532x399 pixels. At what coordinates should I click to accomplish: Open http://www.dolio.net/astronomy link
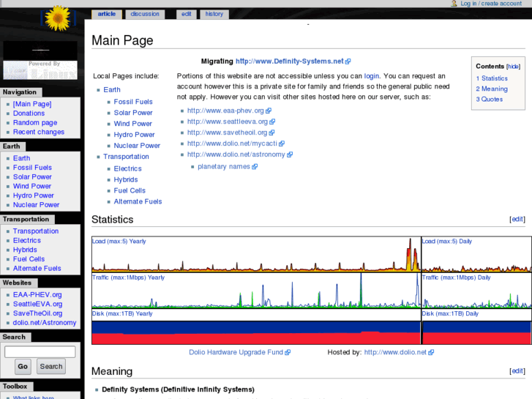pyautogui.click(x=240, y=154)
